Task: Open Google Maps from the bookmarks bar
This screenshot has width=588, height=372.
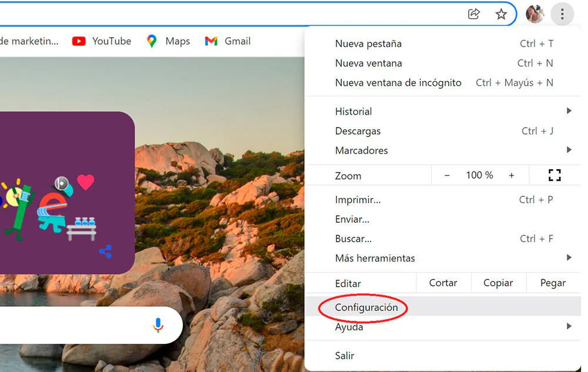Action: click(x=168, y=41)
